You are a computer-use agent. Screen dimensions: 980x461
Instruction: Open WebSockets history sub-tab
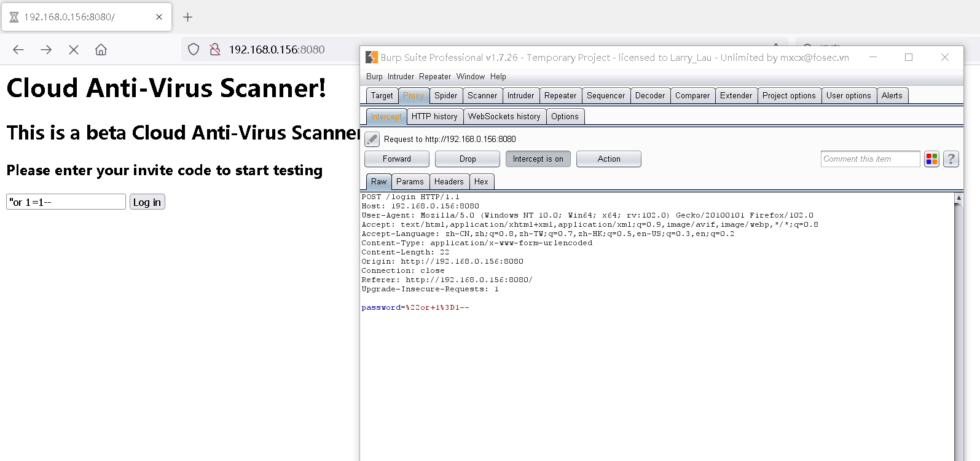[504, 117]
